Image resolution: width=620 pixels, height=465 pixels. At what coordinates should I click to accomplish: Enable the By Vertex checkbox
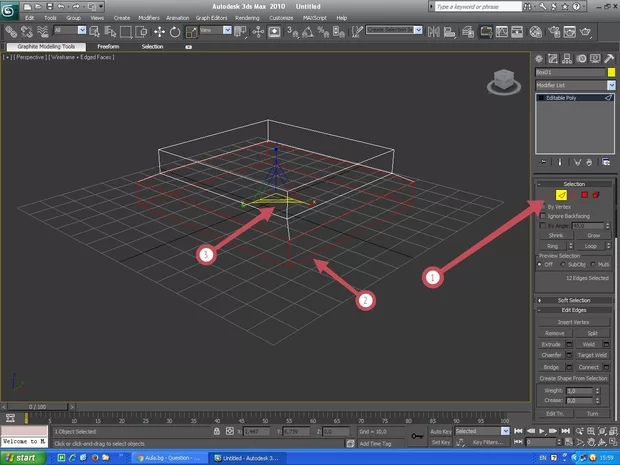[543, 206]
